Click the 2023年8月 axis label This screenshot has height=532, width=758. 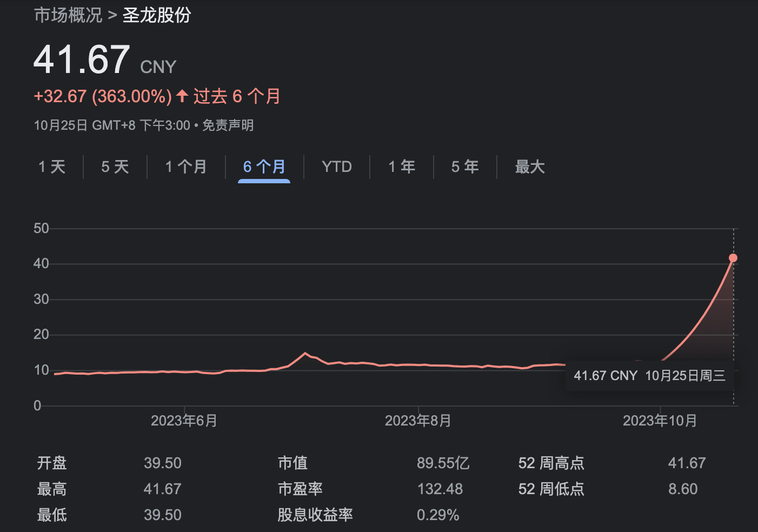(418, 421)
